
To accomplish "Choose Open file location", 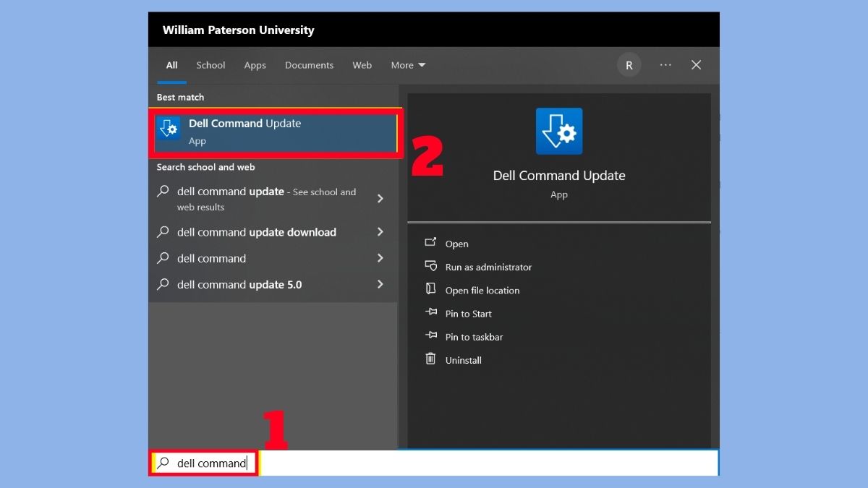I will tap(482, 291).
